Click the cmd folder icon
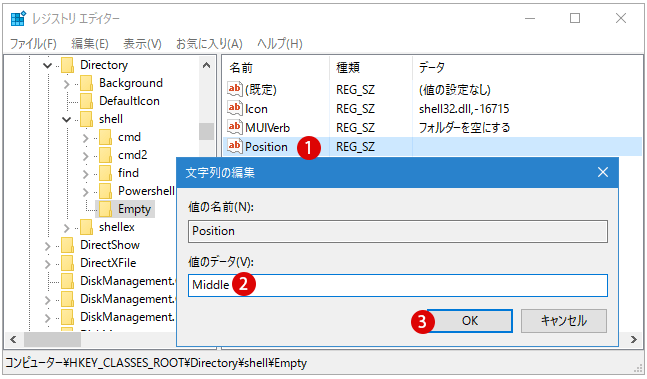This screenshot has height=379, width=647. pyautogui.click(x=105, y=137)
